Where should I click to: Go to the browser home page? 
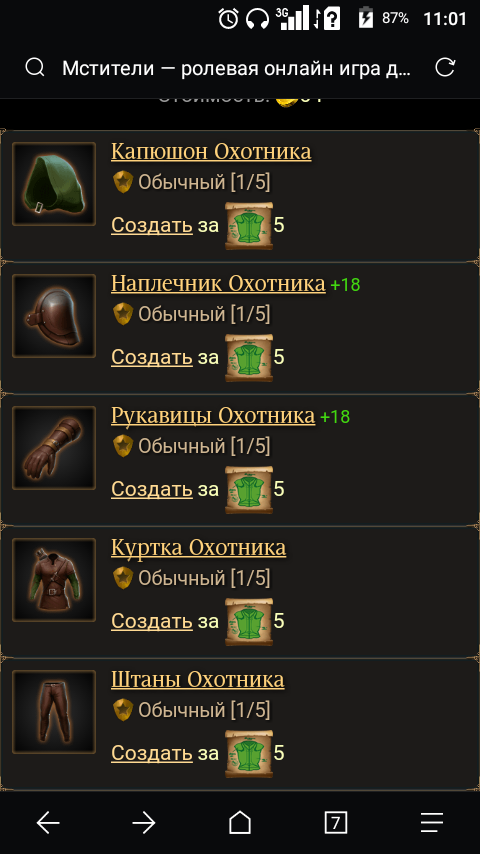240,822
